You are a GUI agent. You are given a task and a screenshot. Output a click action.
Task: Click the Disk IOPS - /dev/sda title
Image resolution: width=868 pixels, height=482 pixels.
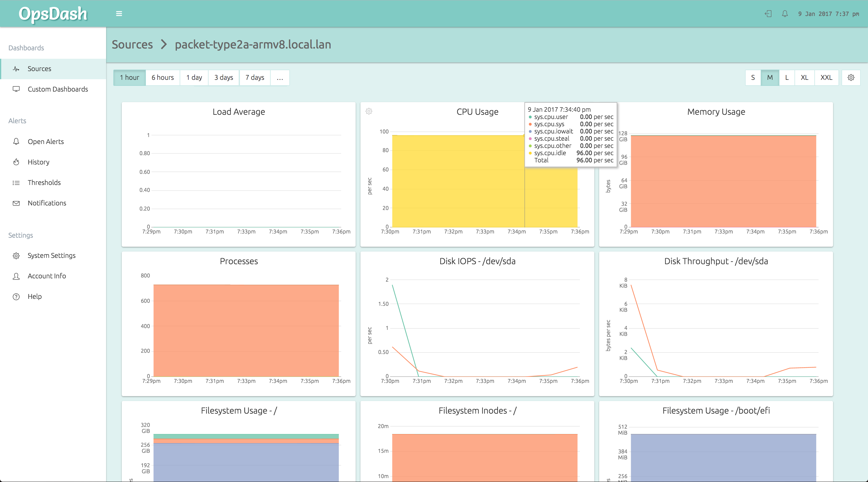[x=477, y=261]
